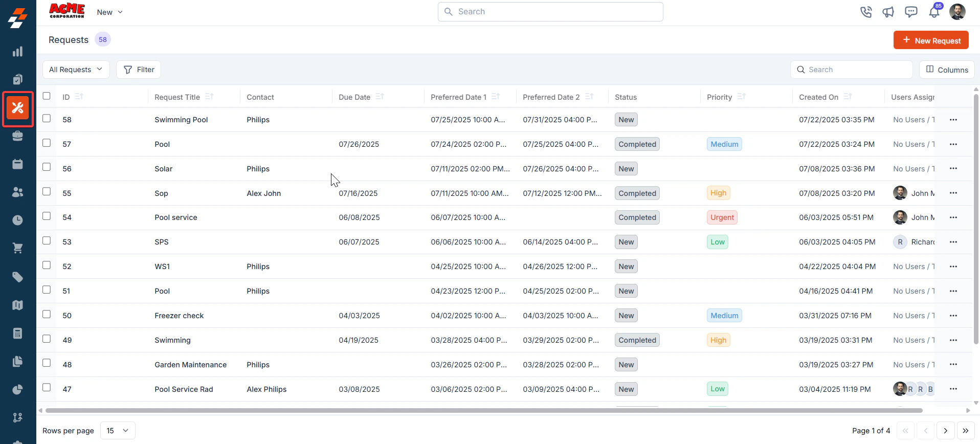Open the documents copy sidebar icon

17,361
